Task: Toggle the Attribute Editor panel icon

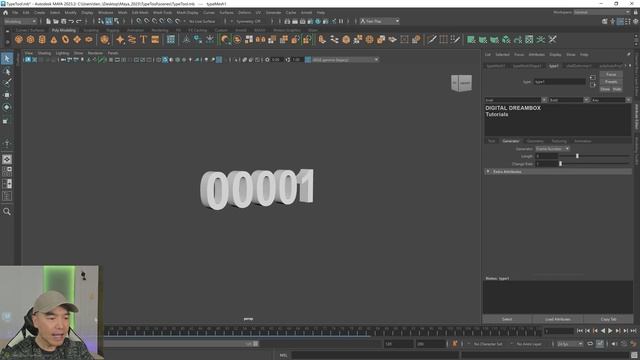Action: 620,21
